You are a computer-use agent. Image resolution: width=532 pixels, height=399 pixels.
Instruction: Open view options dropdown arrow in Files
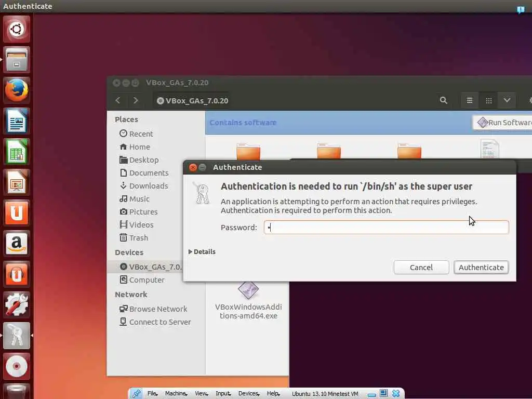click(x=507, y=100)
